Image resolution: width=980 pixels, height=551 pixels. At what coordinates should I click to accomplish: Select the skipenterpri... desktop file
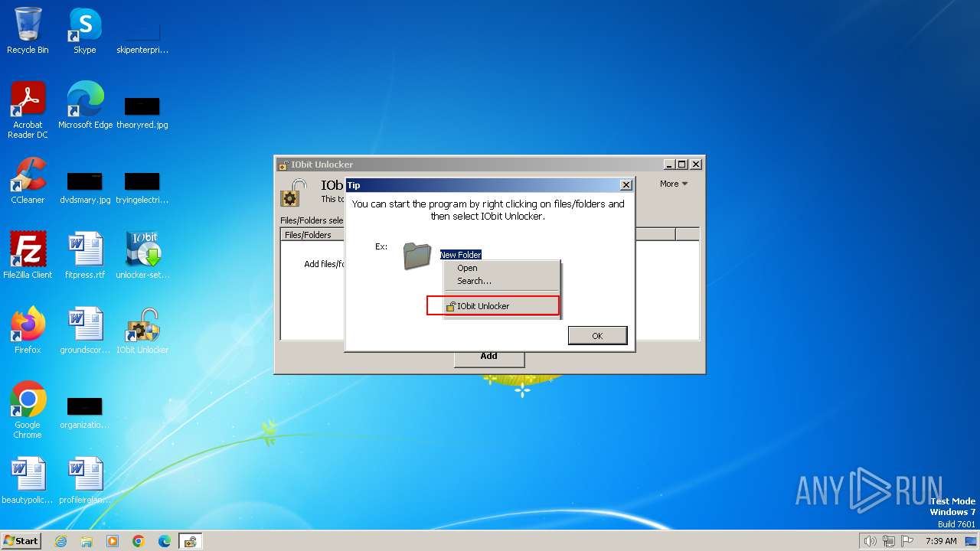(142, 36)
